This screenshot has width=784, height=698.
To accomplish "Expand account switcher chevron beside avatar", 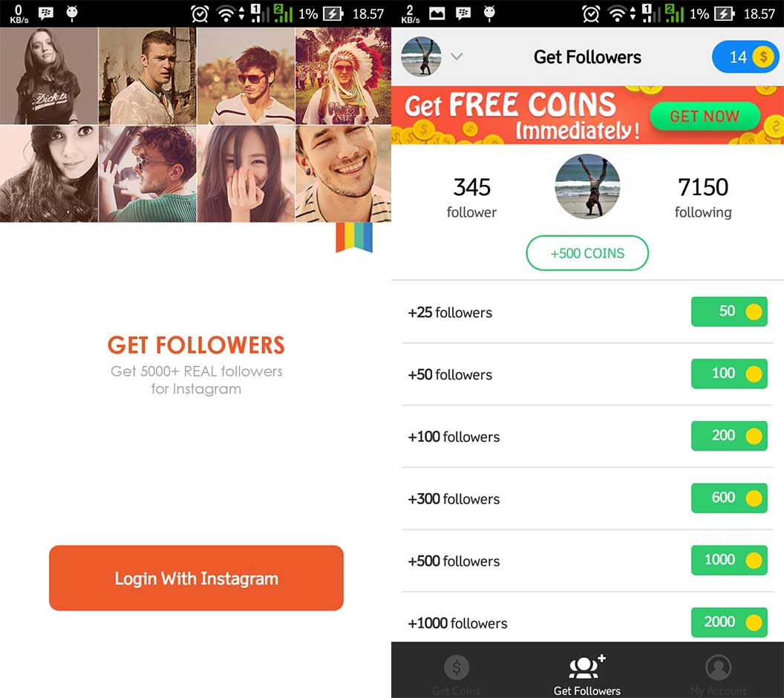I will [x=456, y=56].
